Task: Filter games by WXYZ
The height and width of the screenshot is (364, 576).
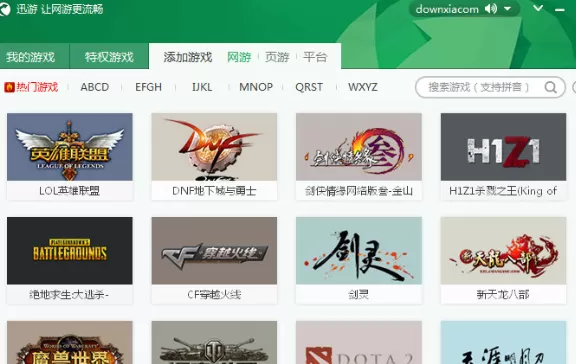Action: click(x=363, y=87)
